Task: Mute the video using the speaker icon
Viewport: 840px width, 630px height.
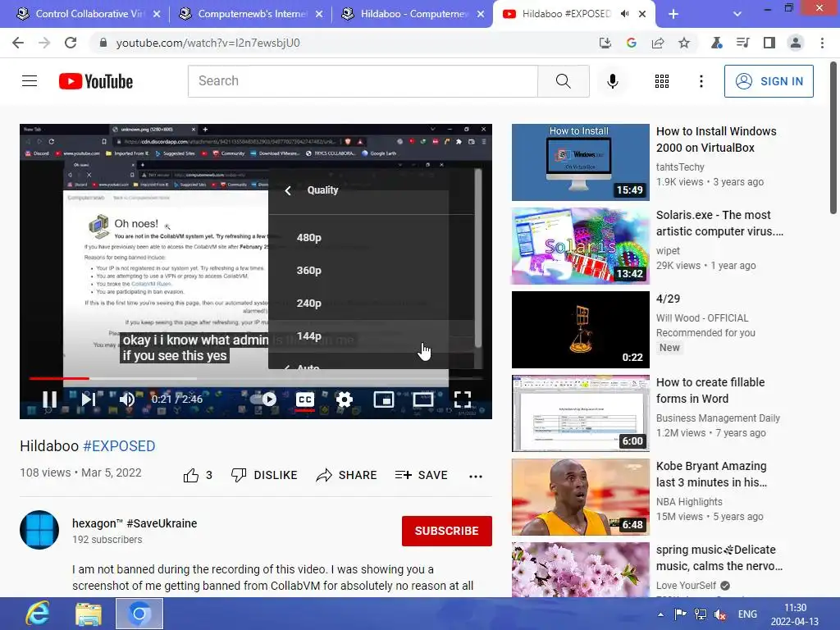Action: coord(127,399)
